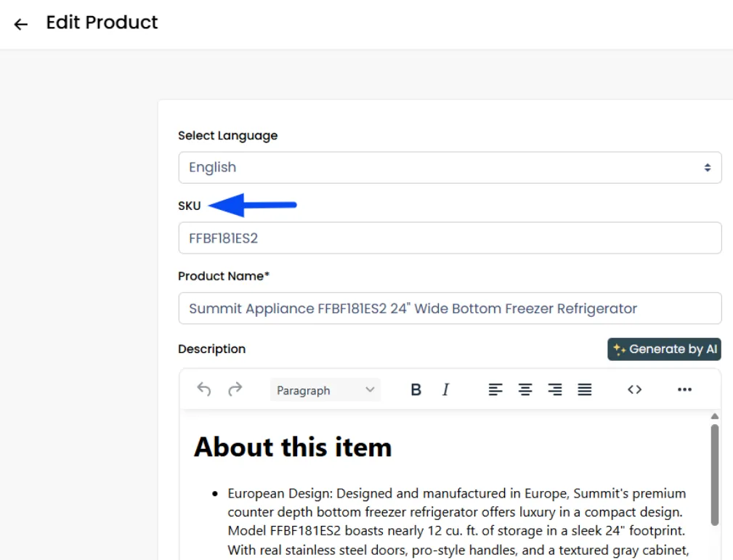The width and height of the screenshot is (733, 560).
Task: Align text left
Action: (x=495, y=389)
